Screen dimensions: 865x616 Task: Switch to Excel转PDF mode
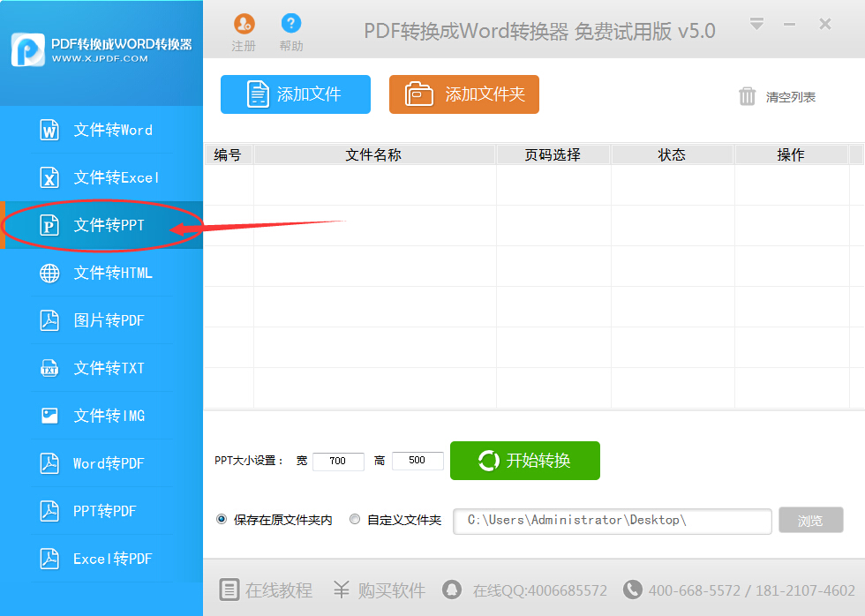tap(102, 559)
